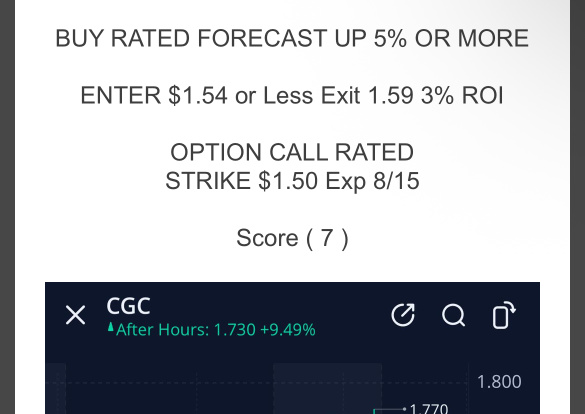This screenshot has height=414, width=585.
Task: Click the 1.770 high price marker
Action: [429, 408]
